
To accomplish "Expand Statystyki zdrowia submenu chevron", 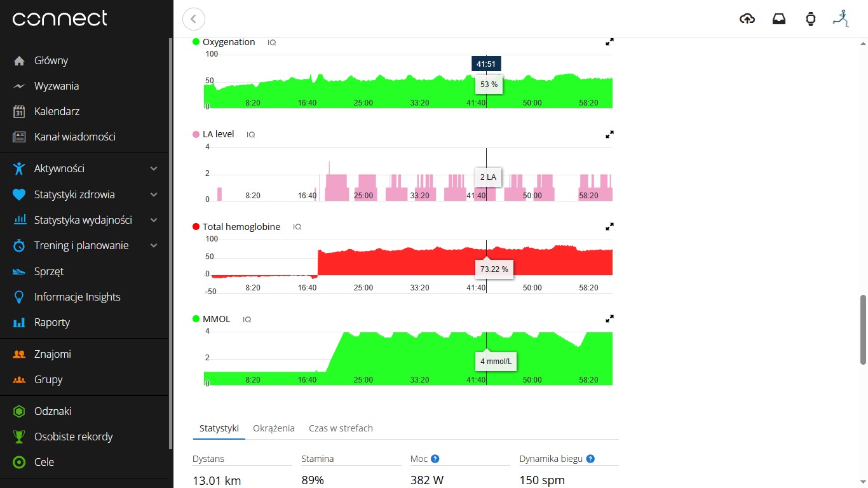I will click(x=153, y=195).
